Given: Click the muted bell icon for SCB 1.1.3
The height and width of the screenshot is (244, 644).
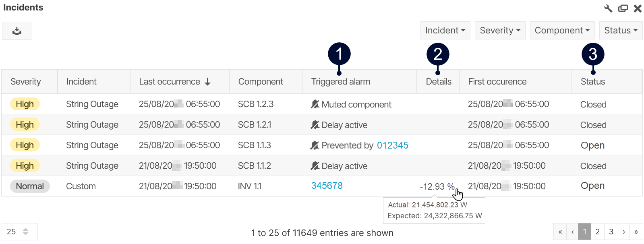Looking at the screenshot, I should click(x=315, y=145).
